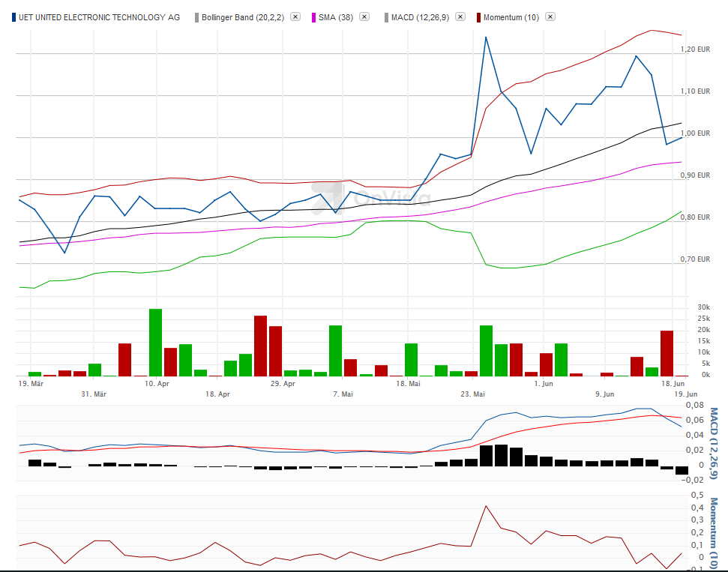Click the dark red Momentum legend swatch
728x572 pixels.
pyautogui.click(x=478, y=18)
